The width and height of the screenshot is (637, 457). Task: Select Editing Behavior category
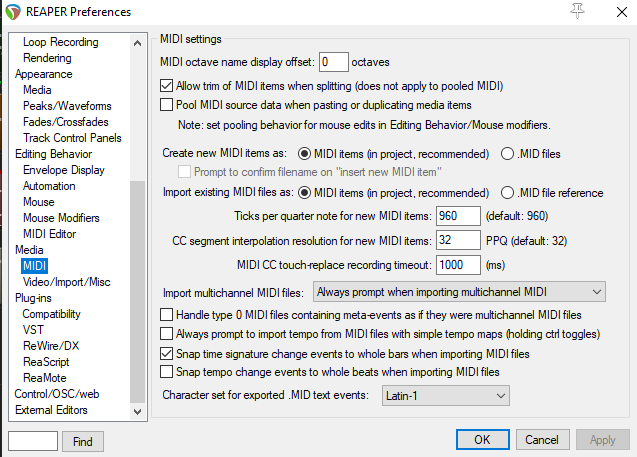coord(53,154)
